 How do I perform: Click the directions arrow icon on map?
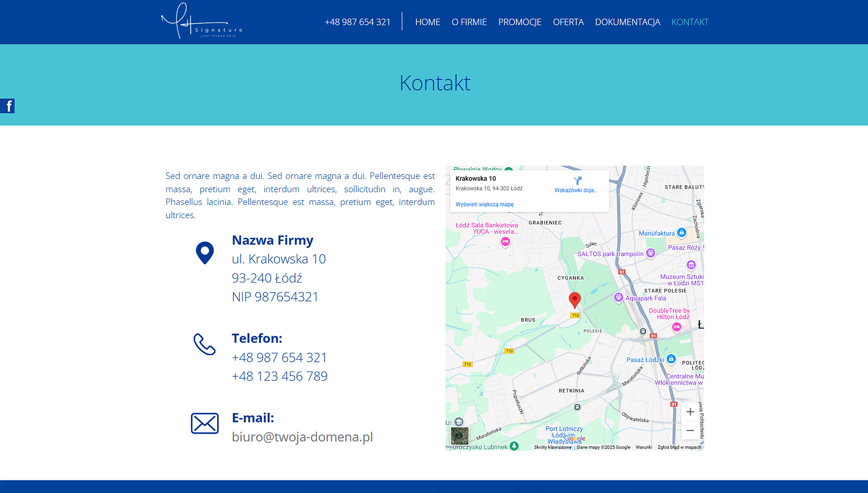(x=577, y=181)
